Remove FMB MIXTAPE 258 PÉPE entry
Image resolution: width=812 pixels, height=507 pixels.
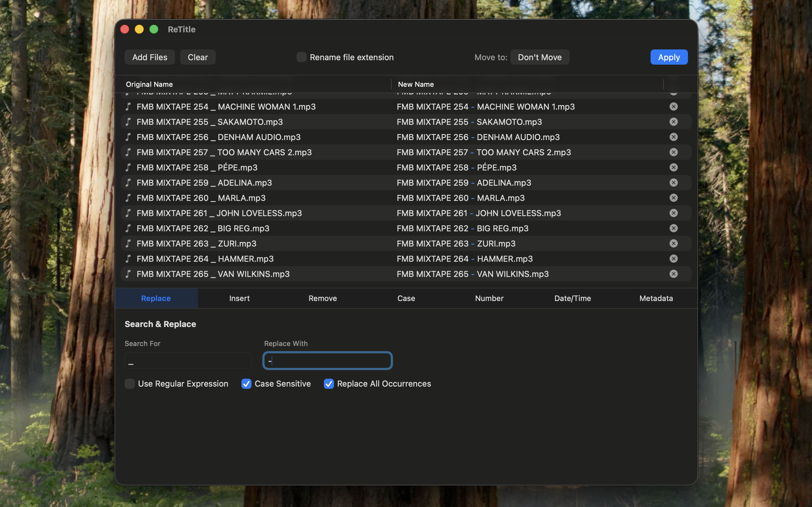(674, 167)
